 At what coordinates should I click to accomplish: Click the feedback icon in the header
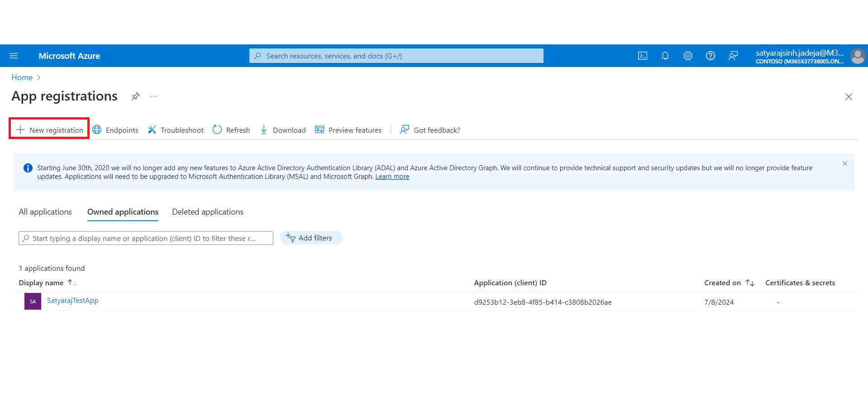pyautogui.click(x=733, y=56)
